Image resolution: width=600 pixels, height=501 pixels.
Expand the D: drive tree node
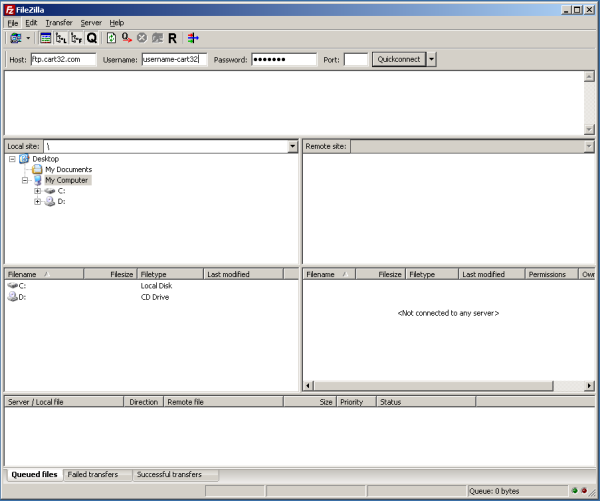click(37, 201)
